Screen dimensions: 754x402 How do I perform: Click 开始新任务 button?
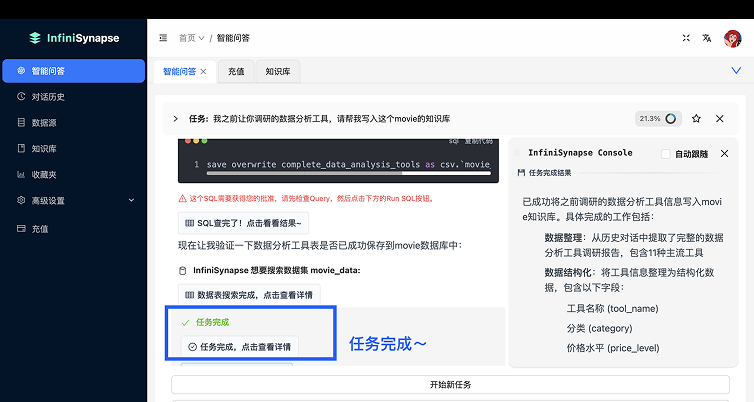[451, 385]
